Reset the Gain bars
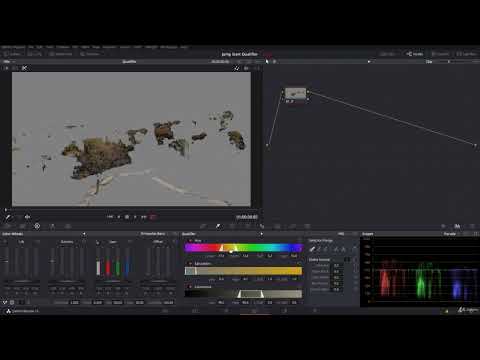 [129, 241]
